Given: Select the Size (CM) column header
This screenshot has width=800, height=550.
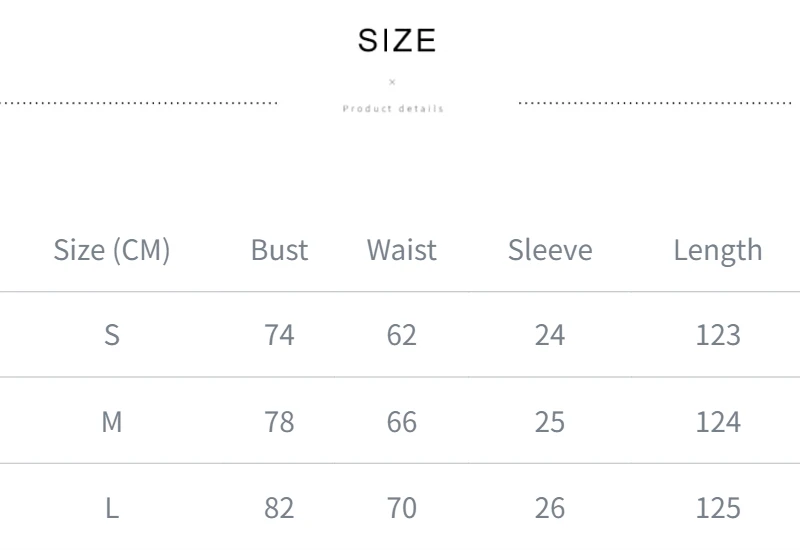Looking at the screenshot, I should [112, 250].
